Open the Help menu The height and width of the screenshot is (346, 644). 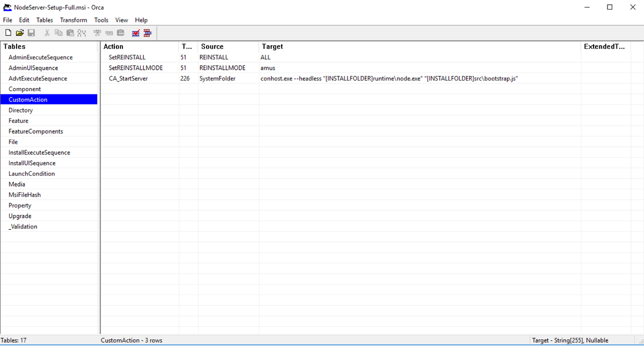pyautogui.click(x=141, y=20)
